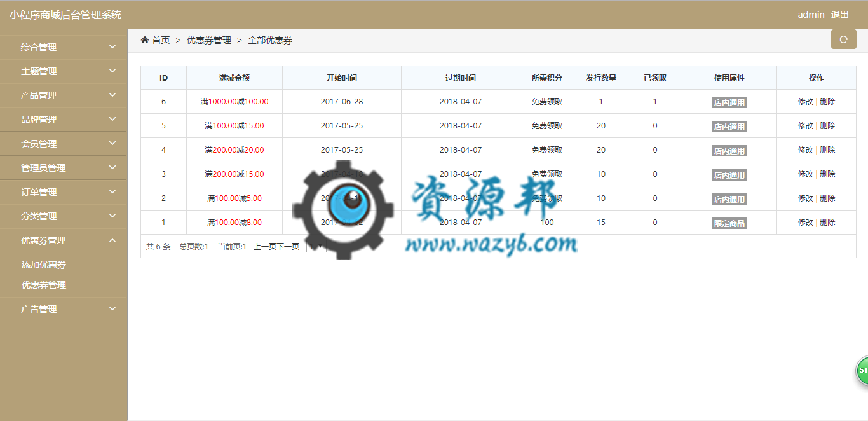Image resolution: width=868 pixels, height=421 pixels.
Task: Click 删除 for coupon ID 6
Action: [x=827, y=102]
